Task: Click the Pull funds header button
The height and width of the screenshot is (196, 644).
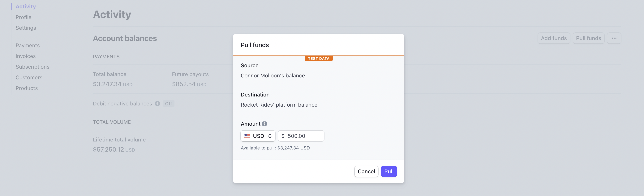Action: point(588,38)
